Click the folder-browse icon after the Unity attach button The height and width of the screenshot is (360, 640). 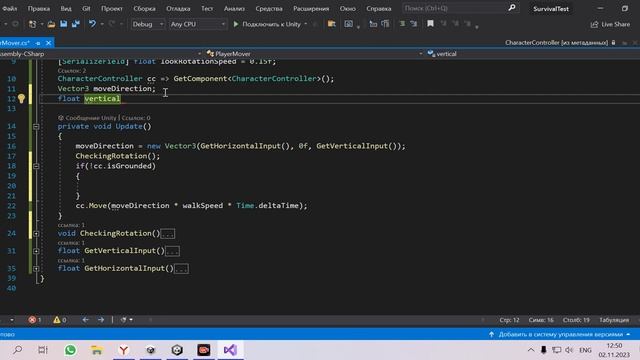[331, 24]
